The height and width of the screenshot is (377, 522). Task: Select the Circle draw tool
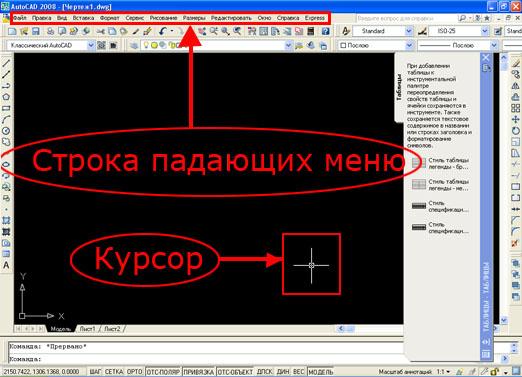point(6,131)
